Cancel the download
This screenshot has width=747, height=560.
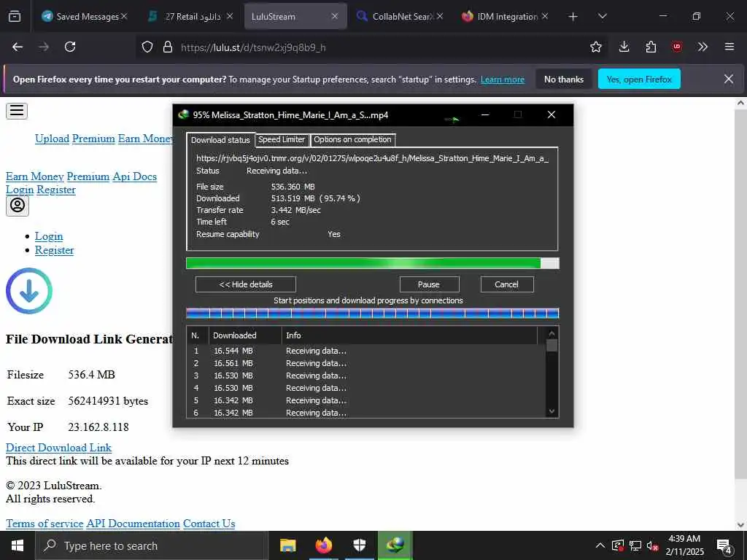point(506,284)
